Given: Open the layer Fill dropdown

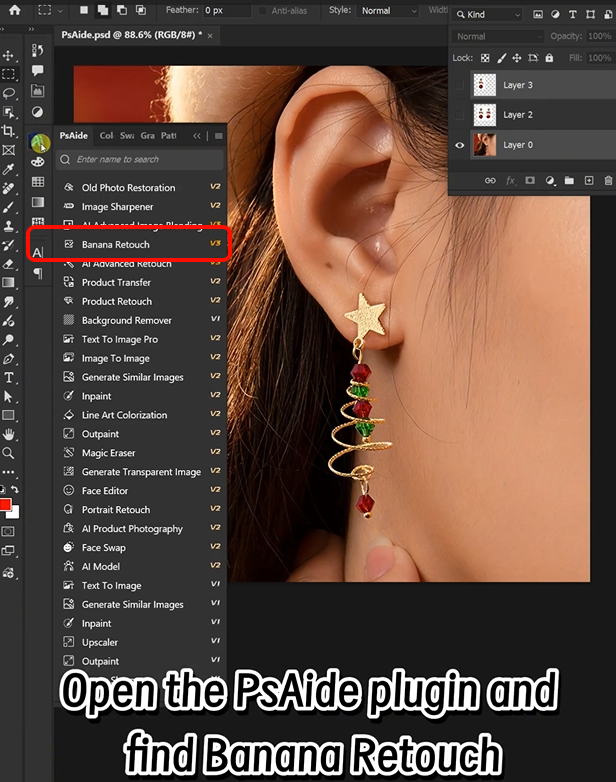Looking at the screenshot, I should [x=600, y=58].
